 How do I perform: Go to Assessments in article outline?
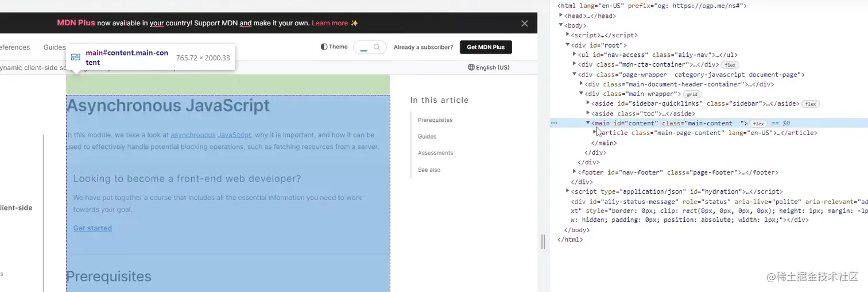point(436,153)
